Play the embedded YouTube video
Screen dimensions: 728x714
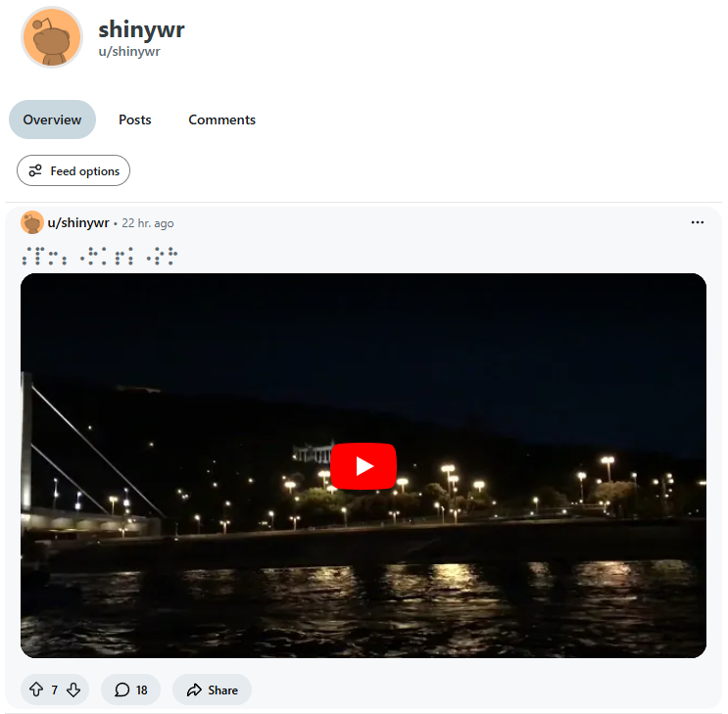click(364, 465)
